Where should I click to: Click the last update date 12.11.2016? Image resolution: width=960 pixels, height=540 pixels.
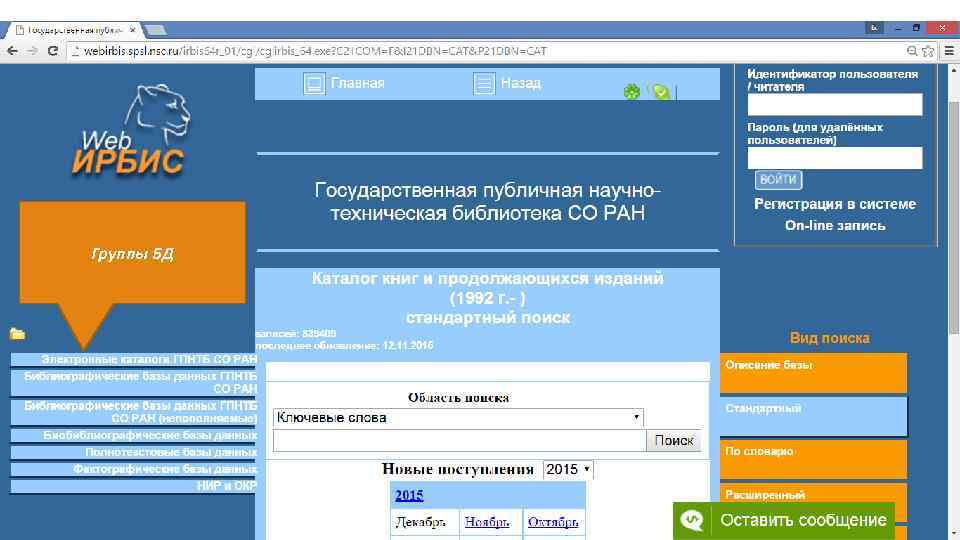(408, 345)
